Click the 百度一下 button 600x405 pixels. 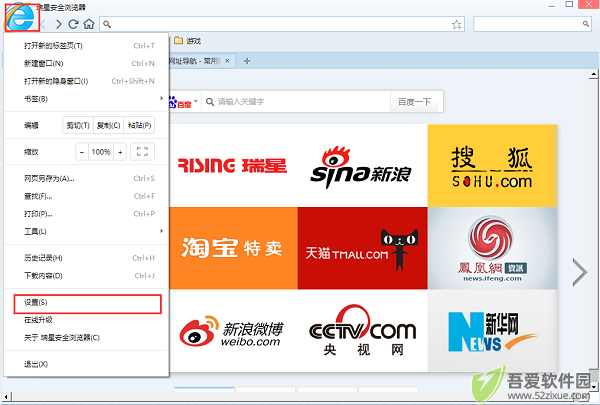pos(416,102)
